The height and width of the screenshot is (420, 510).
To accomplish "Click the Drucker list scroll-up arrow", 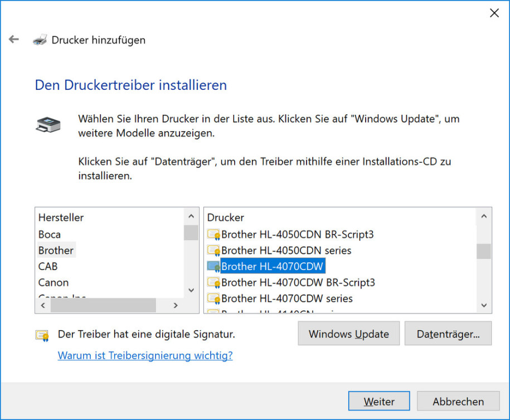I will click(x=484, y=216).
